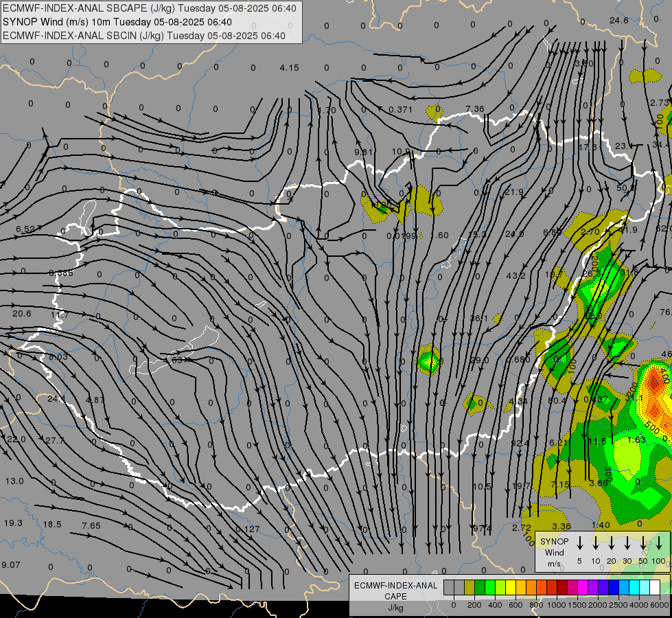This screenshot has height=618, width=672.
Task: Click the 1500 tick label on CAPE scale
Action: tap(577, 605)
